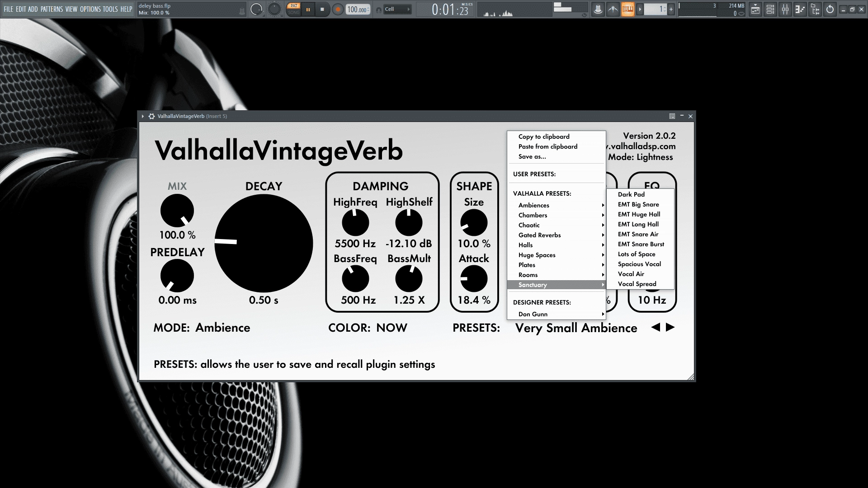
Task: Click the master volume knob in toolbar
Action: click(x=256, y=9)
